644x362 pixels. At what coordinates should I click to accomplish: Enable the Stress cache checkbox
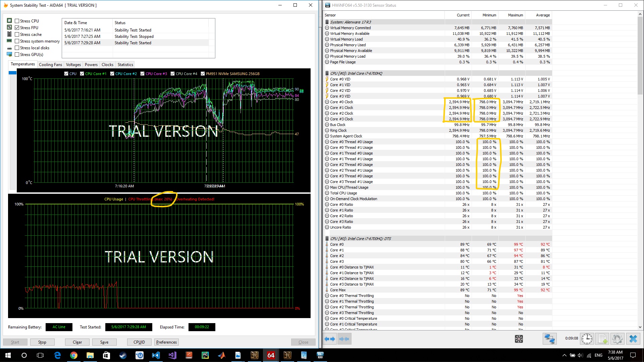tap(17, 35)
